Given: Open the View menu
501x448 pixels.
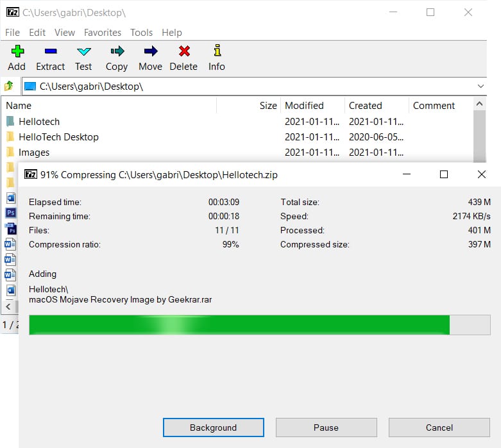Looking at the screenshot, I should [x=65, y=33].
